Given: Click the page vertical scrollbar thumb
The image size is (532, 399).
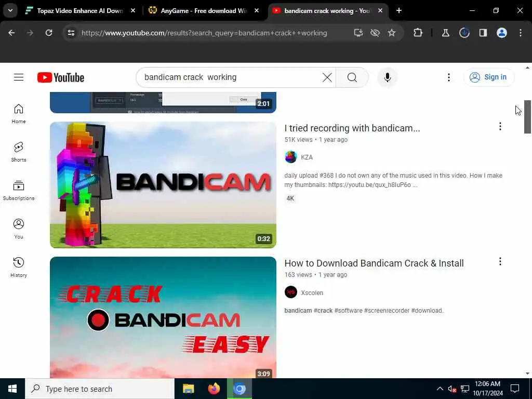Looking at the screenshot, I should (527, 117).
